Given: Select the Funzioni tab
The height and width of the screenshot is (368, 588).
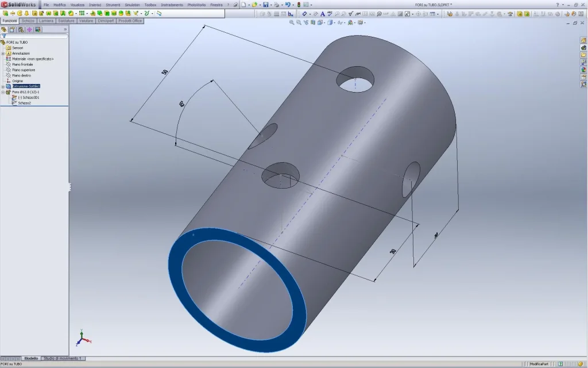Looking at the screenshot, I should point(10,21).
